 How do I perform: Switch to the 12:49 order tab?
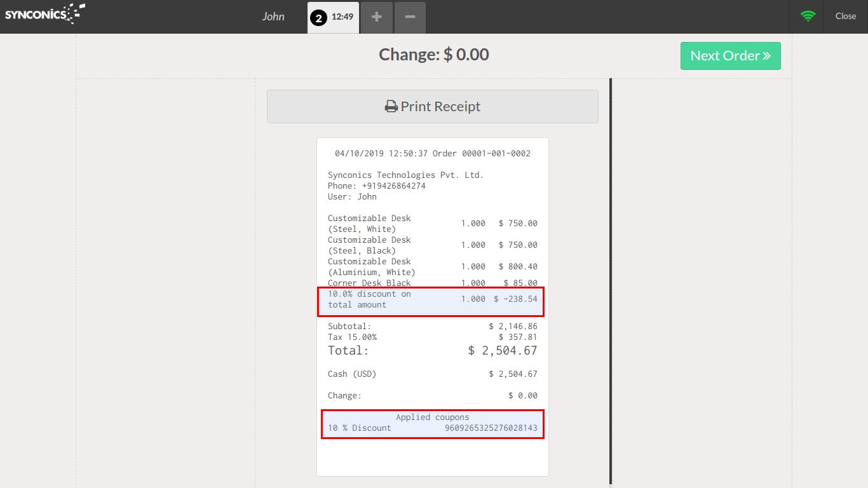point(342,17)
